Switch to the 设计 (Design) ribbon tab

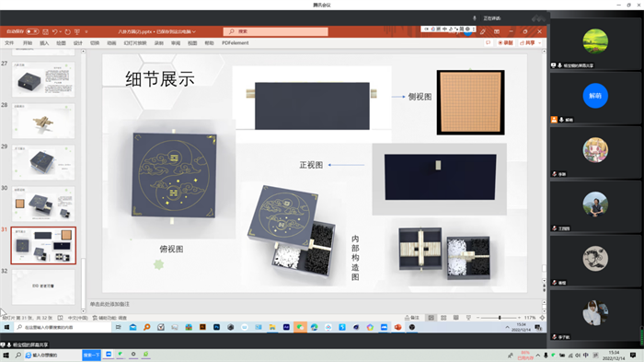click(77, 42)
